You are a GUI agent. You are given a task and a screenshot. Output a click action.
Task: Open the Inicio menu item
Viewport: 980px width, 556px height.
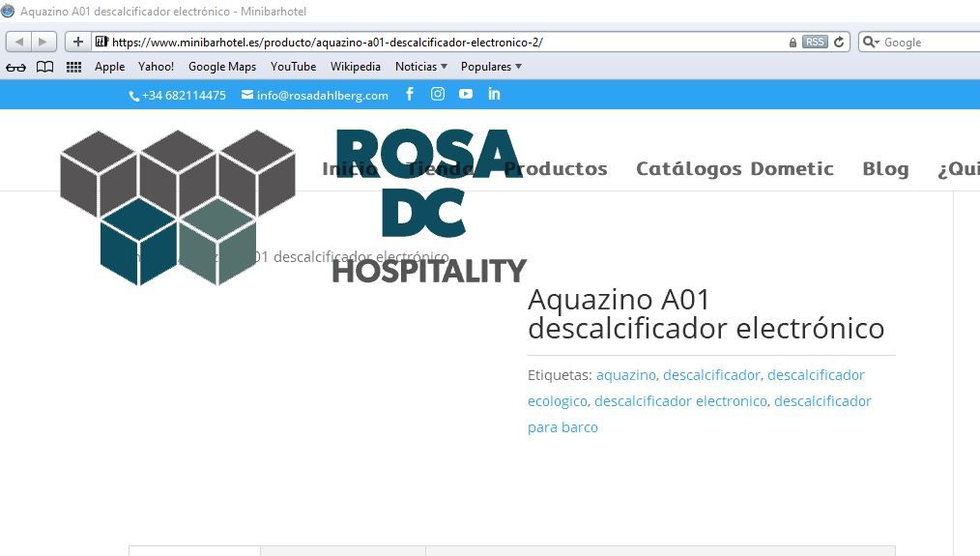pos(350,168)
